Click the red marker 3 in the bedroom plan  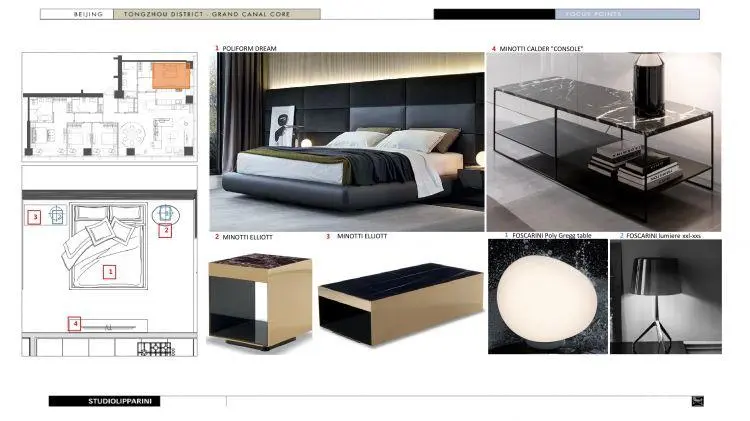(34, 216)
